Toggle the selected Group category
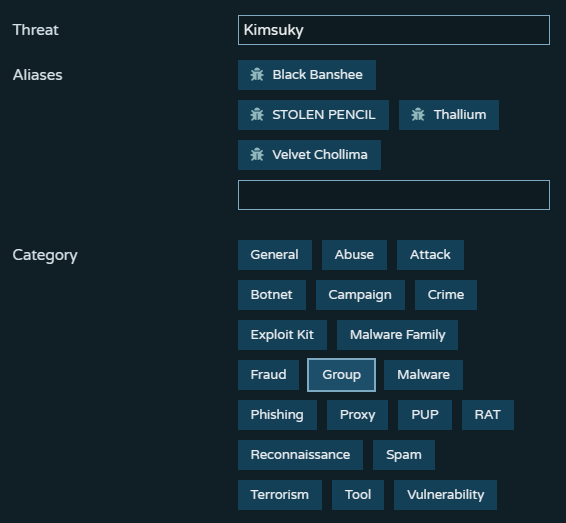The image size is (566, 523). [x=341, y=375]
